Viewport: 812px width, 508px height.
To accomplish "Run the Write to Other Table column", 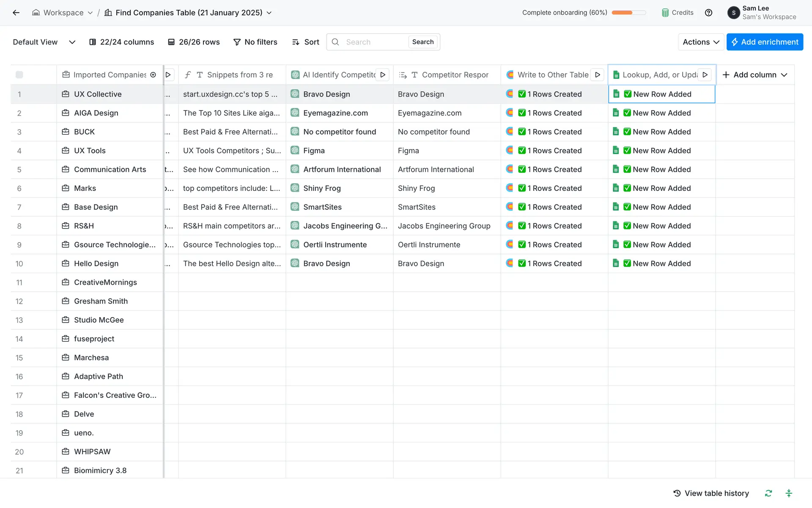I will [x=598, y=75].
